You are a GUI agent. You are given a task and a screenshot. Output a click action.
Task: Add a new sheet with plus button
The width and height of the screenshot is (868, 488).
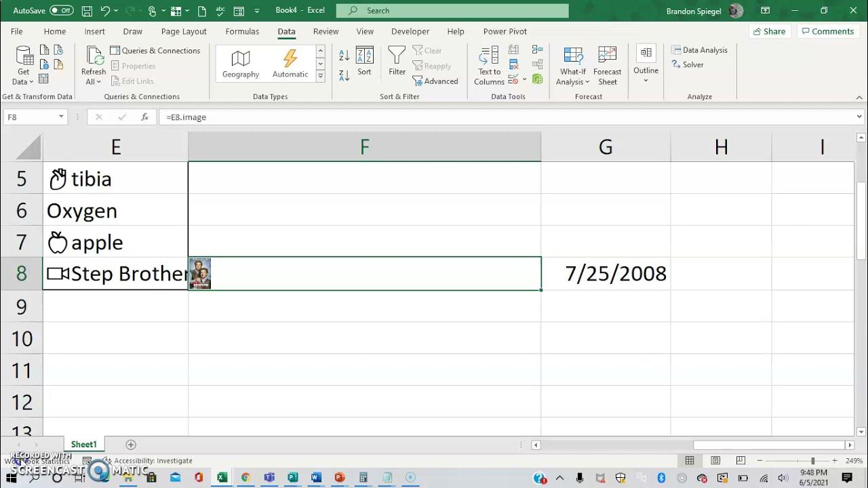(131, 445)
